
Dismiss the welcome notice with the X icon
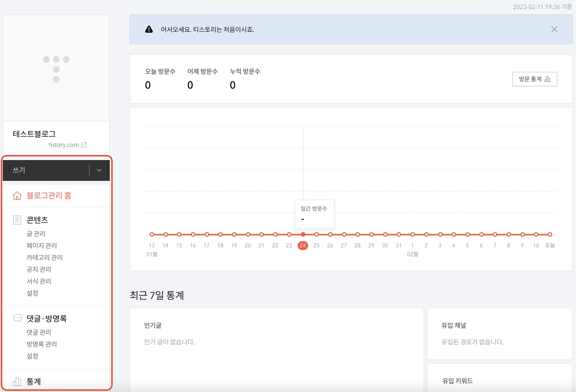(x=554, y=29)
